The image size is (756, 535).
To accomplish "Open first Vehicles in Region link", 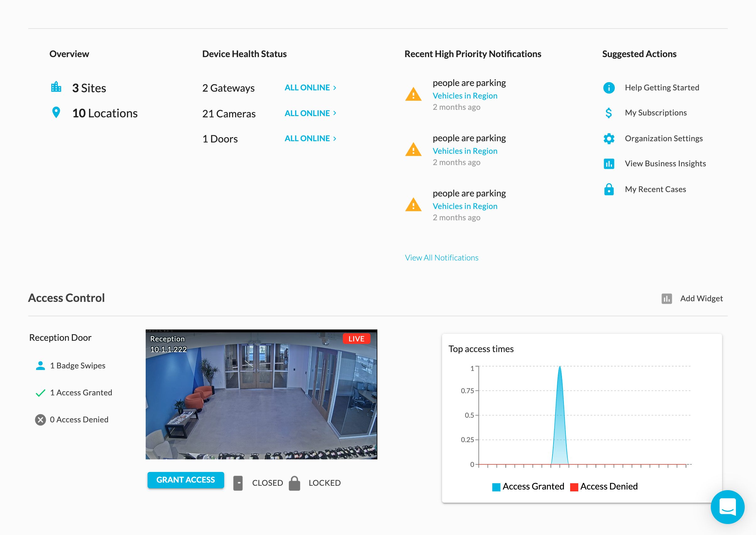I will click(465, 95).
